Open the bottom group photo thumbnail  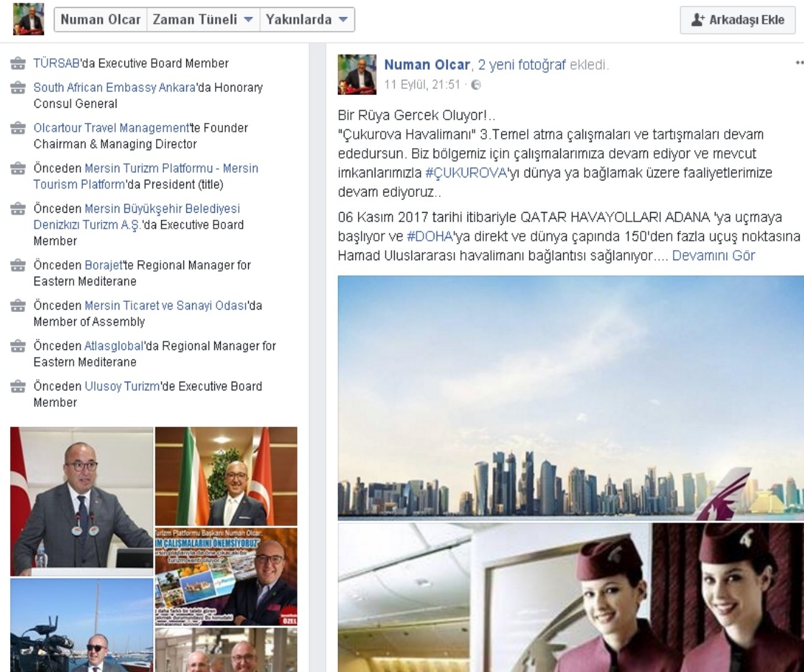pos(226,650)
